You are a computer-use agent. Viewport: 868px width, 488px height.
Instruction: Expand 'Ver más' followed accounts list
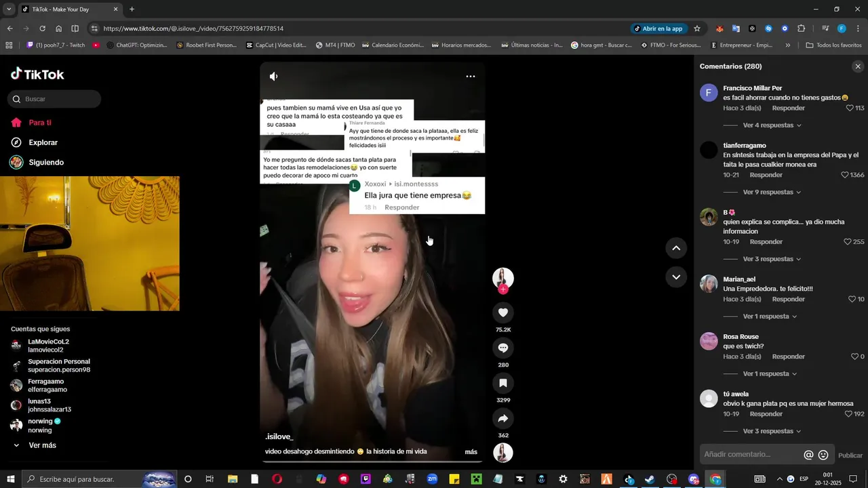tap(34, 445)
